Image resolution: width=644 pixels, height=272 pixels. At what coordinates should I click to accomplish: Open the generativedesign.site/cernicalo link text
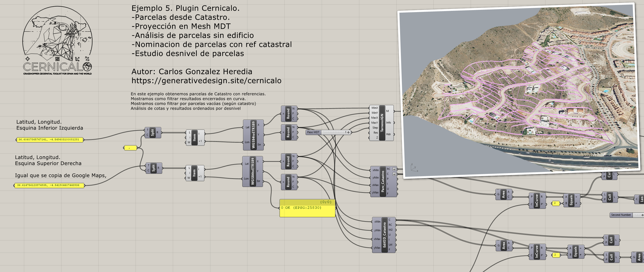coord(206,81)
